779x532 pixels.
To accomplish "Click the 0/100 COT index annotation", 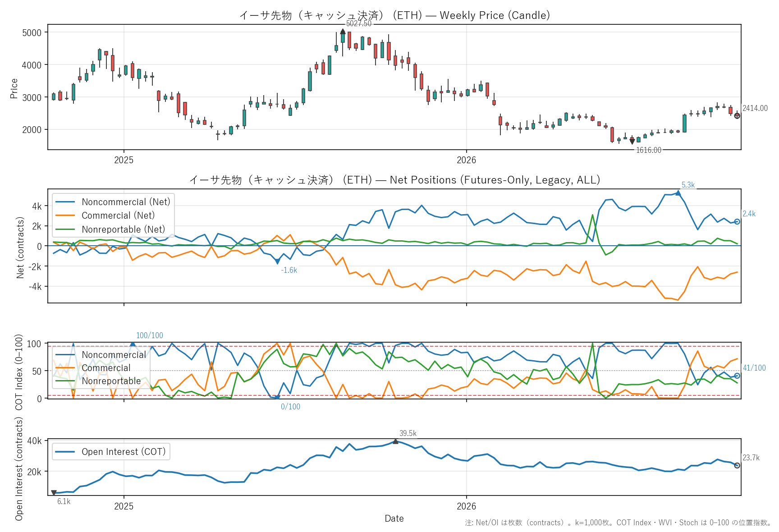I will coord(290,407).
